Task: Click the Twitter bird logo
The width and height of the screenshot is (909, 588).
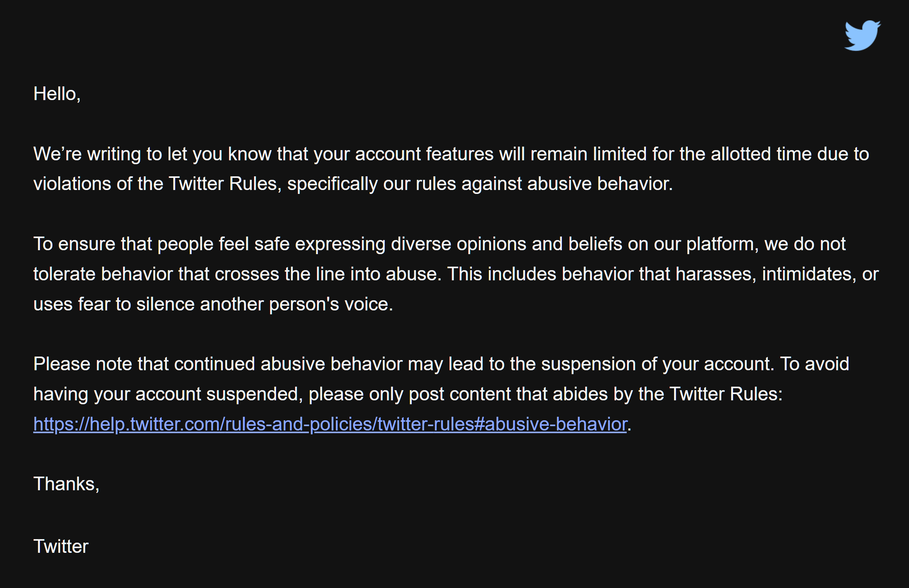Action: click(x=862, y=36)
